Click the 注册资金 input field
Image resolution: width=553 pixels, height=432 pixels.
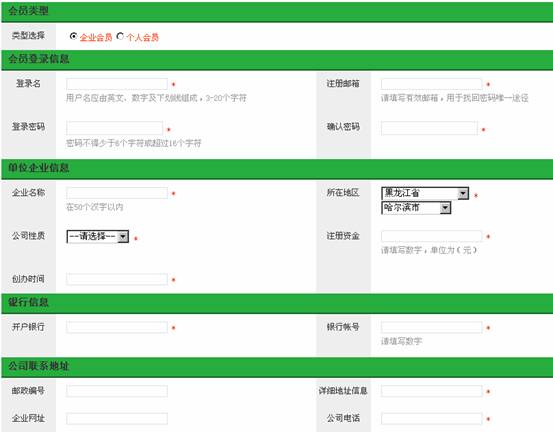pyautogui.click(x=431, y=236)
